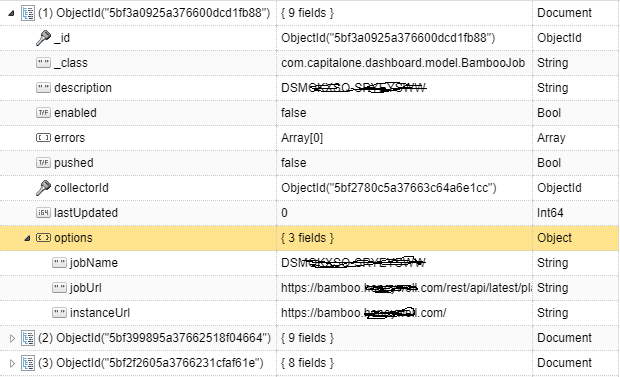Select the BambooJob _class value cell
Screen dimensions: 620x377
[405, 63]
